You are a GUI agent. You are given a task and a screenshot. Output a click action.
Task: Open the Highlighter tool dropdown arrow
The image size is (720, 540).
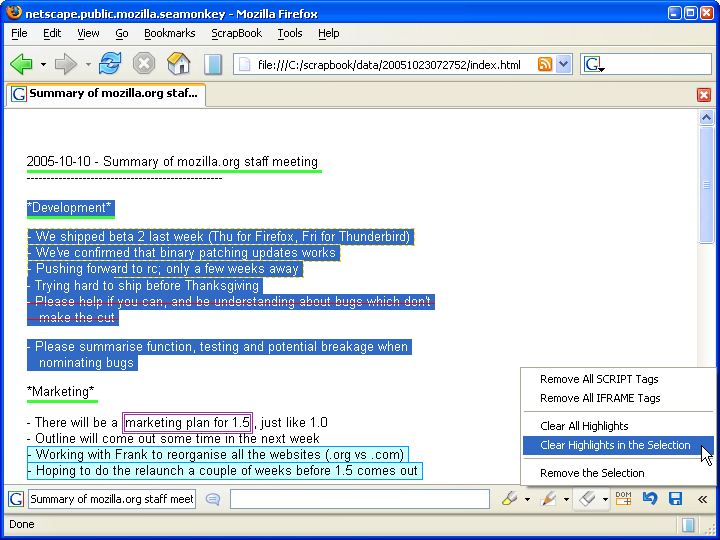point(527,500)
